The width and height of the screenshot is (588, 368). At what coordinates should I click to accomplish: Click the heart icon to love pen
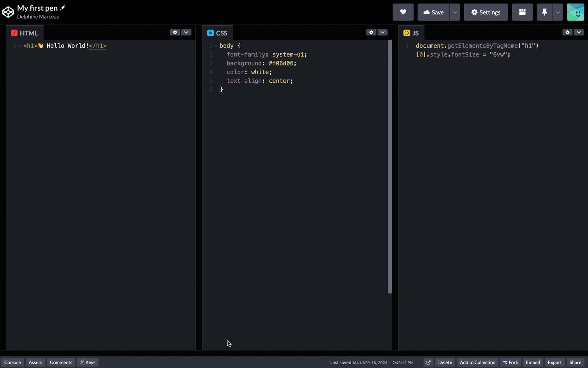[403, 12]
